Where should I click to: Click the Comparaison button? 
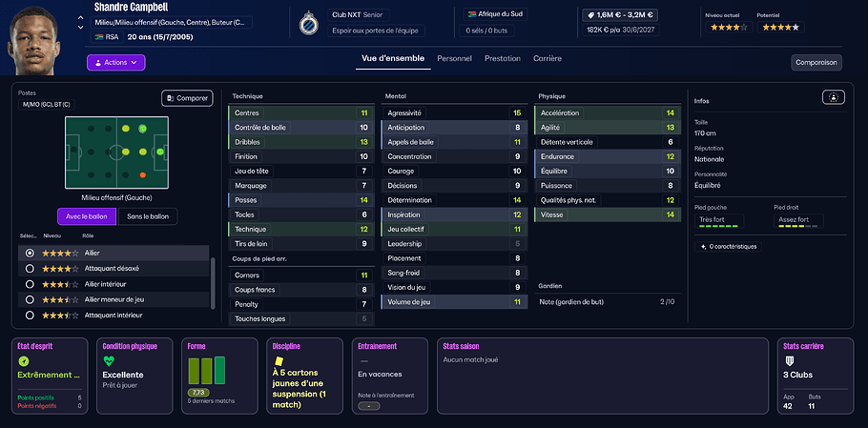coord(816,63)
